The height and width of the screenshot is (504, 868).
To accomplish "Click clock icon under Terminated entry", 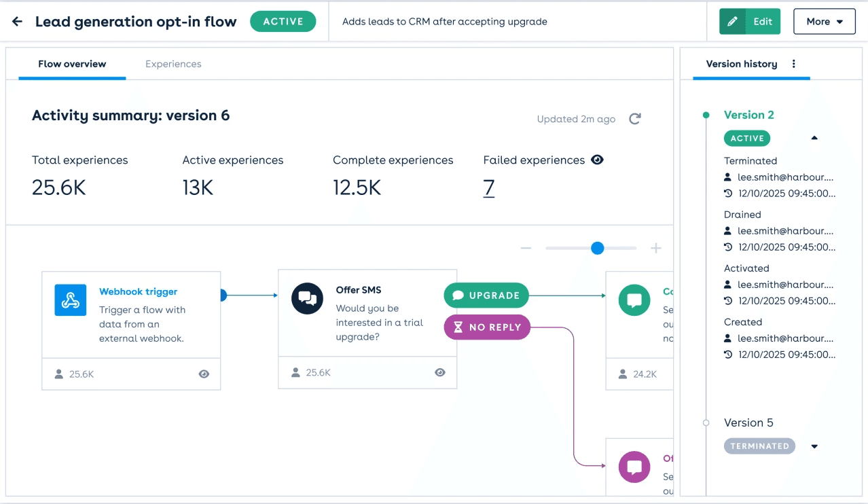I will click(x=728, y=194).
